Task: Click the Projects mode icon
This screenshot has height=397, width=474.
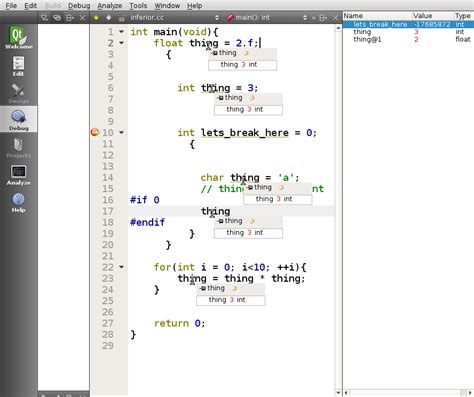Action: (x=18, y=148)
